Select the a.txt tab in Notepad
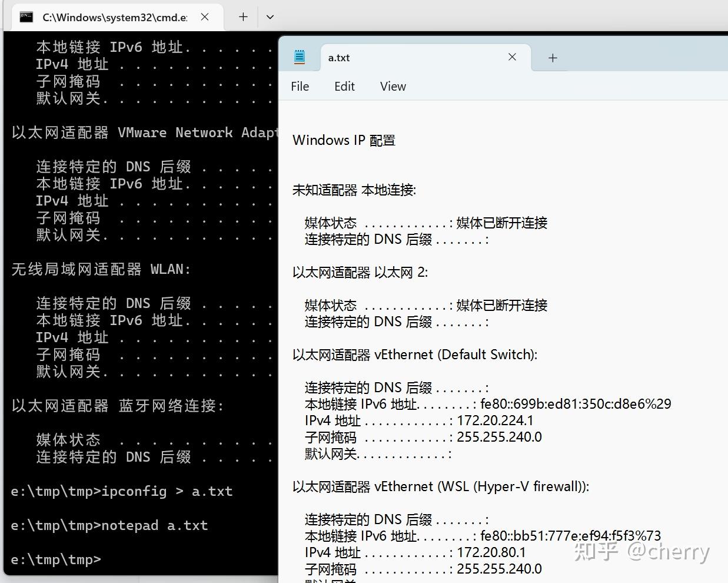728x583 pixels. pos(425,57)
